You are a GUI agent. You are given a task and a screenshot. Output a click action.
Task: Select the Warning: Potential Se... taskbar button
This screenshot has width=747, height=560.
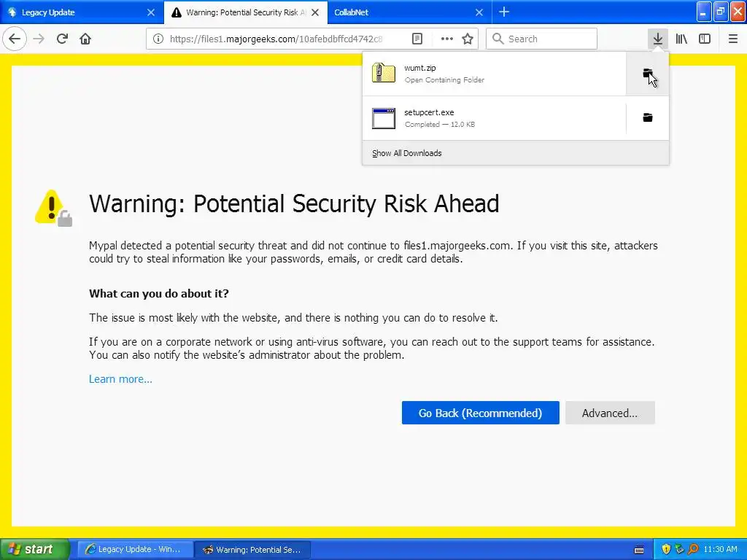point(252,549)
